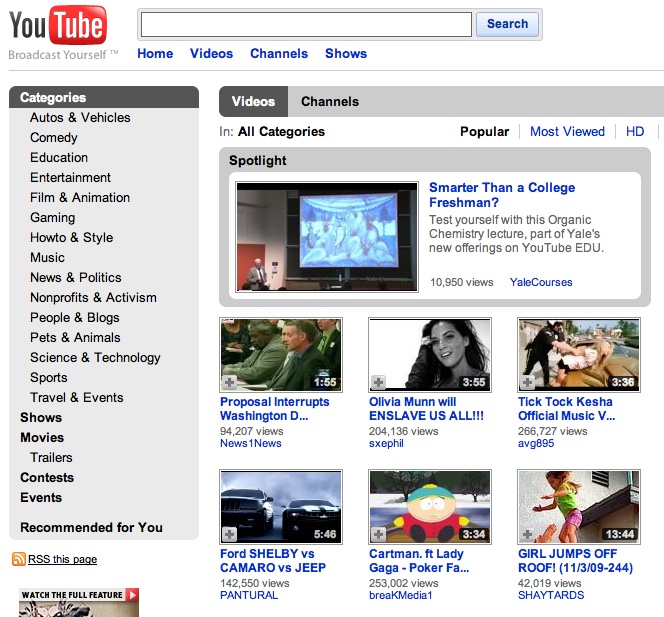
Task: Open the Film & Animation category
Action: (x=80, y=197)
